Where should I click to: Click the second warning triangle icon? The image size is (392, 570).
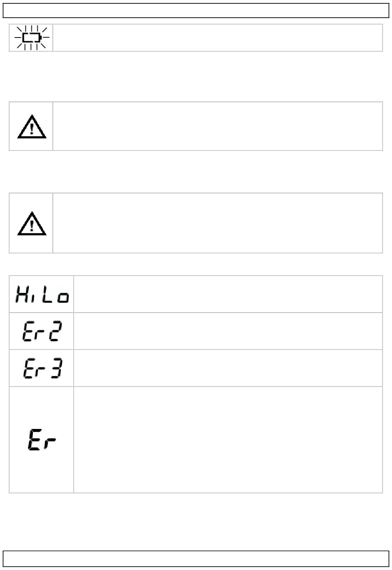click(31, 223)
